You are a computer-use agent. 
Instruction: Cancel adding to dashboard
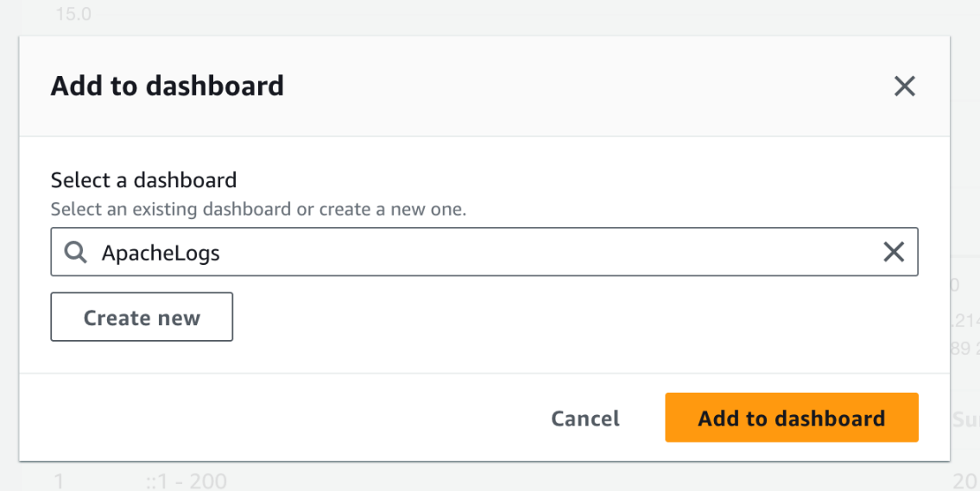pos(585,419)
